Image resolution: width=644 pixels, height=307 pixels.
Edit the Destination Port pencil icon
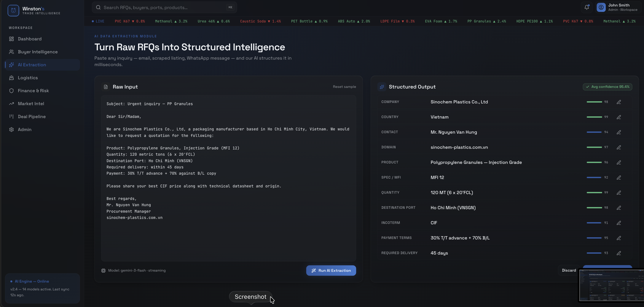click(619, 208)
